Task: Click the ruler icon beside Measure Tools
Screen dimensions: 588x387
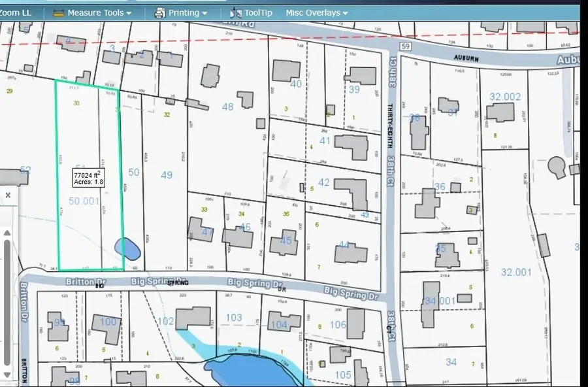Action: 59,12
